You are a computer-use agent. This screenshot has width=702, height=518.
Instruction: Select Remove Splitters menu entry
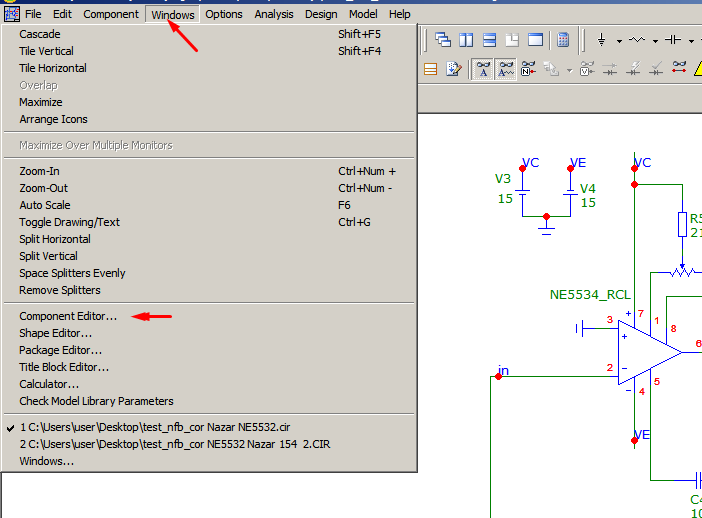(x=209, y=290)
